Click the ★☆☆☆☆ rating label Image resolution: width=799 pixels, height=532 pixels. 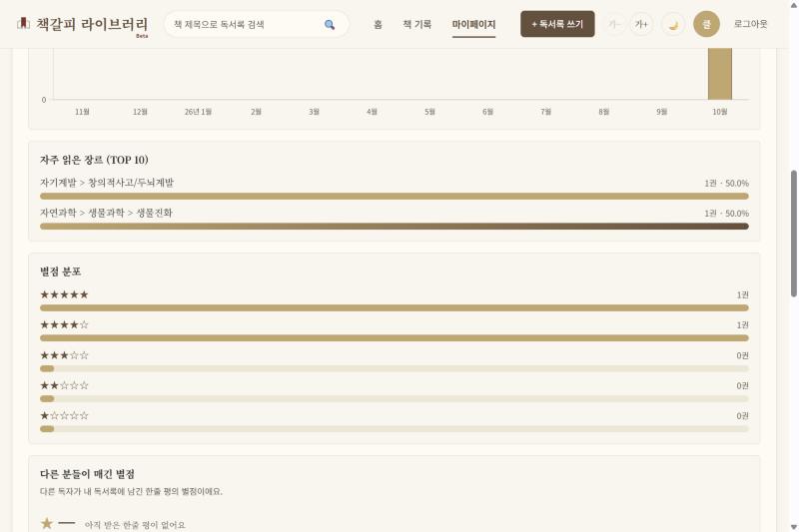click(x=64, y=415)
